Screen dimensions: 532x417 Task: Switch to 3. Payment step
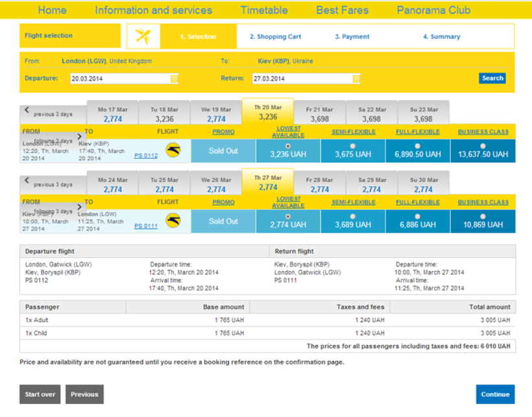(x=352, y=36)
